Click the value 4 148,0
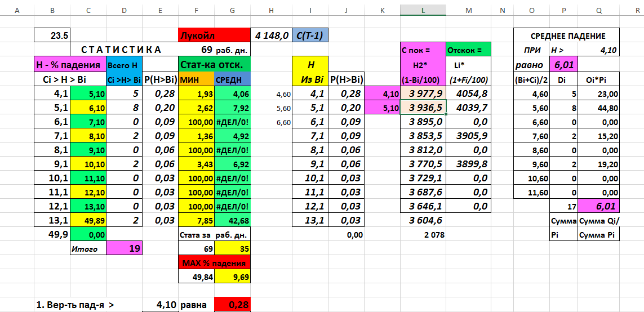Viewport: 644px width, 312px height. click(271, 35)
